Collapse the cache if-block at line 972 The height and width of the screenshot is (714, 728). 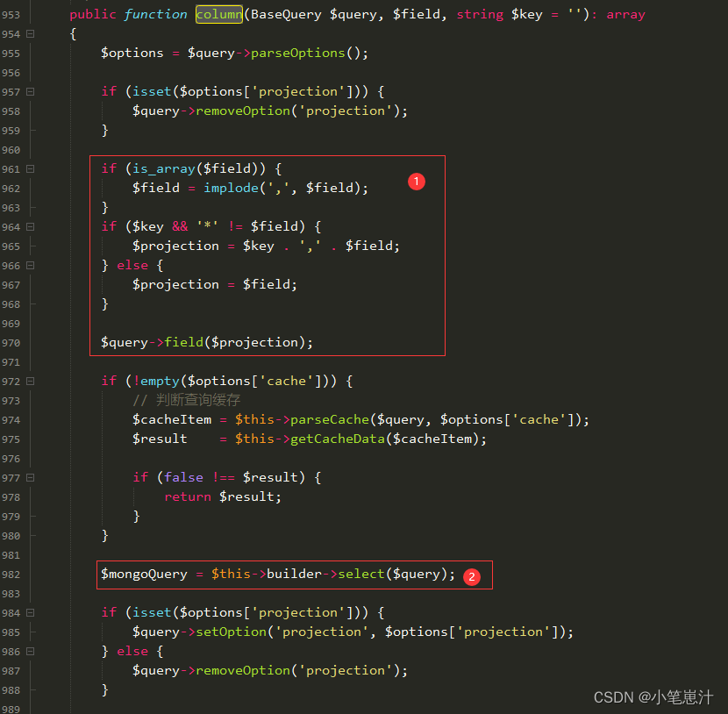click(29, 380)
